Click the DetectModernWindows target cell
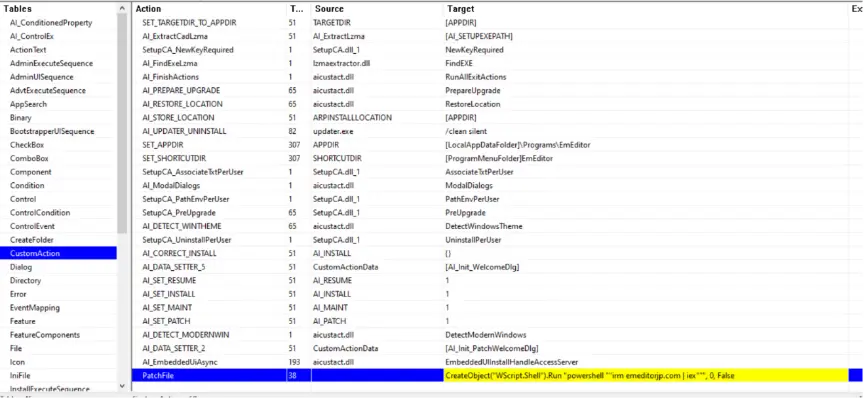Image resolution: width=864 pixels, height=399 pixels. (x=485, y=335)
